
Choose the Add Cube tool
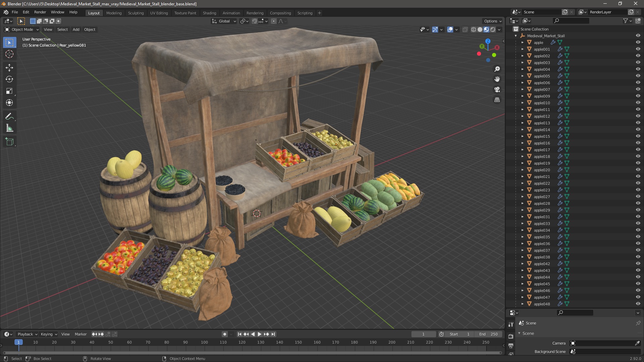[9, 142]
